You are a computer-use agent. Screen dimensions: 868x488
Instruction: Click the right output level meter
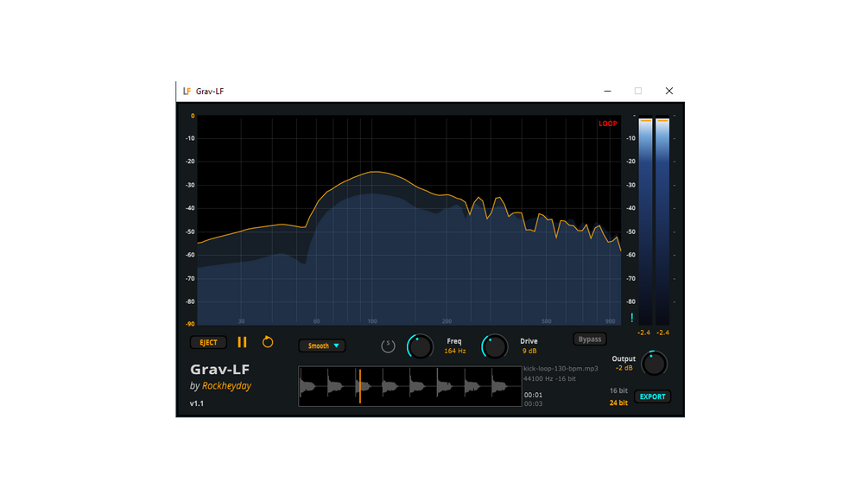(x=662, y=221)
